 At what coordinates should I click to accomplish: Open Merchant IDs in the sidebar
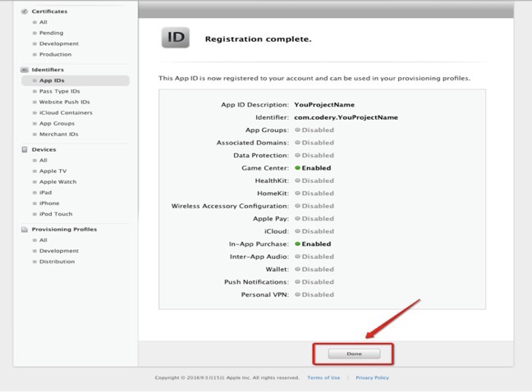pos(58,134)
